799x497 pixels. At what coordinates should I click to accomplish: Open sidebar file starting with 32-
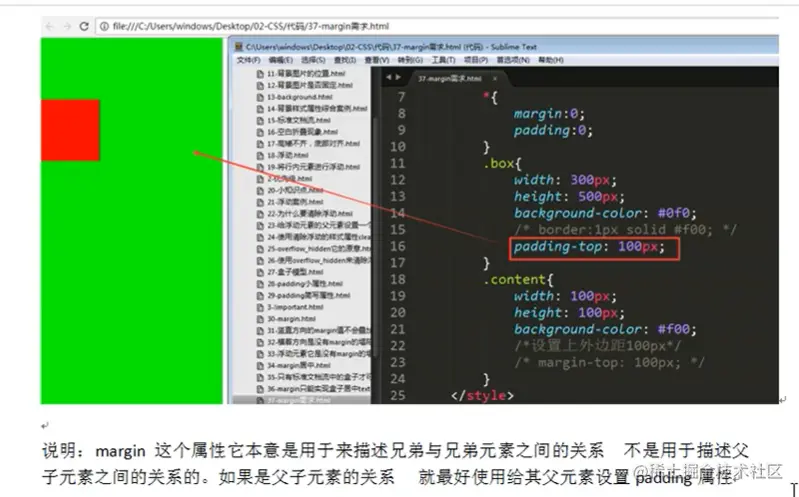[319, 342]
